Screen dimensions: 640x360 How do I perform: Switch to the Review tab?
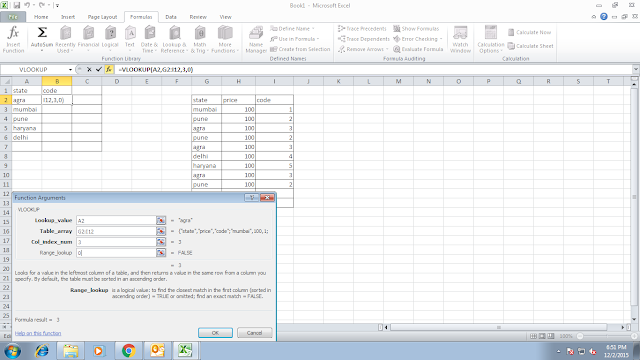click(198, 17)
